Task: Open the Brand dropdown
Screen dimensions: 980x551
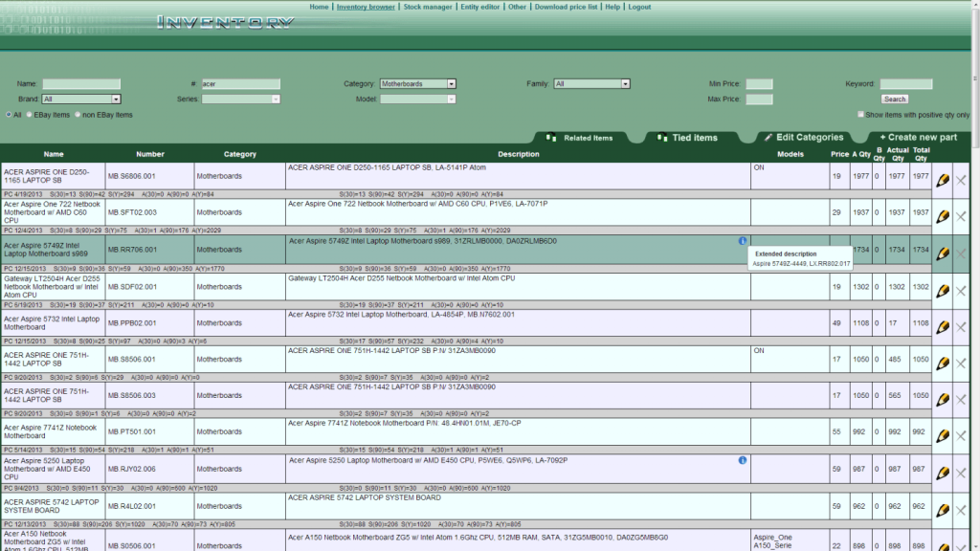Action: pos(115,99)
